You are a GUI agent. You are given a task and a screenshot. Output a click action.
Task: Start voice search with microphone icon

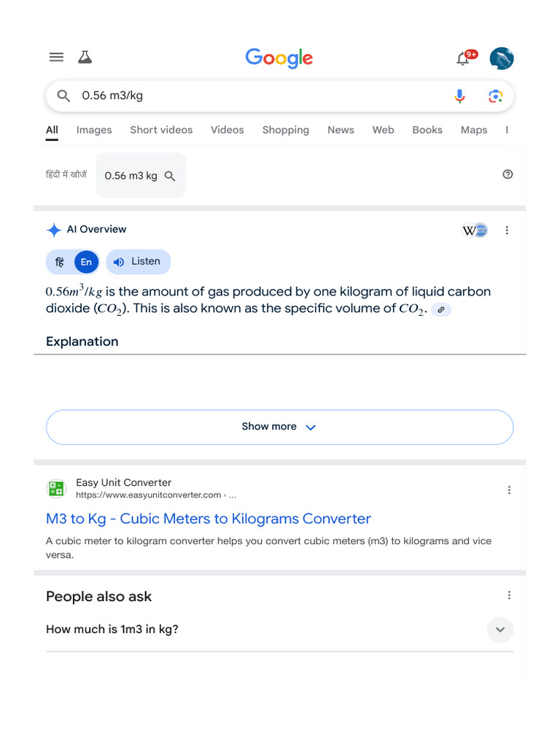pos(459,96)
